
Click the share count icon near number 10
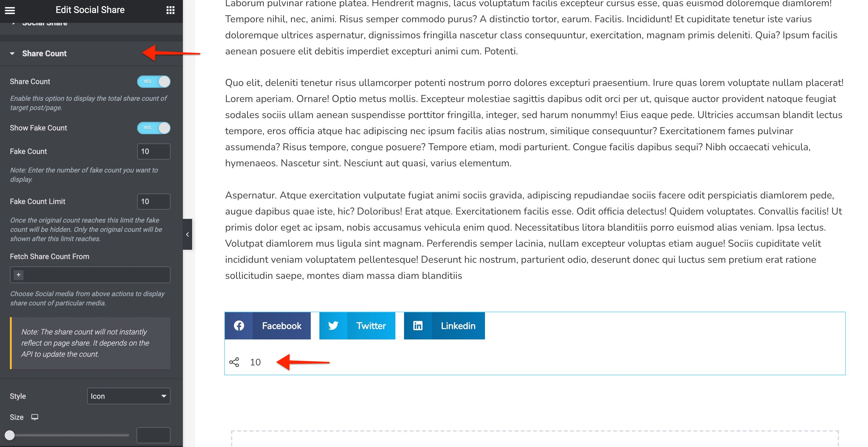(x=234, y=362)
